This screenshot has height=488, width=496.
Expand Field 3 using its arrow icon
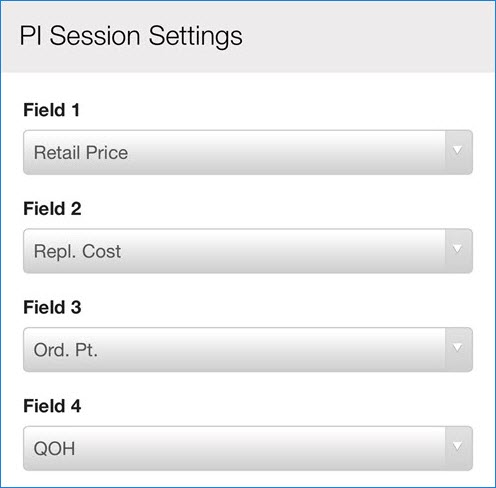pos(458,348)
